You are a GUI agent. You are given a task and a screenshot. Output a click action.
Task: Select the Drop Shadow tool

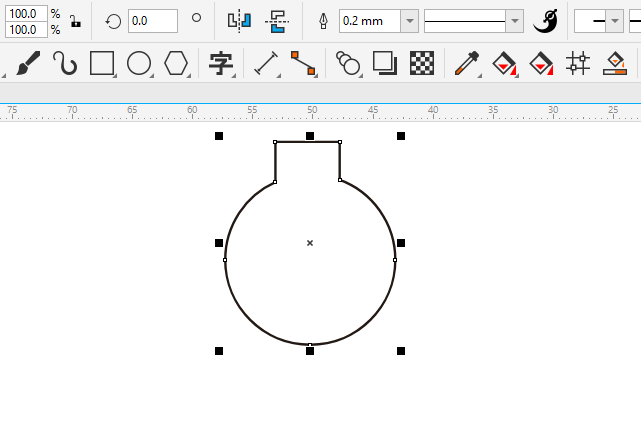point(385,64)
